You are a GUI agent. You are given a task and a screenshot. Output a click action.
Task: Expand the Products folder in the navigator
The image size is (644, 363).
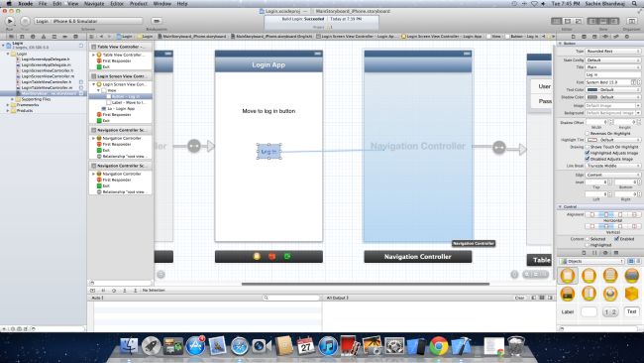tap(8, 110)
